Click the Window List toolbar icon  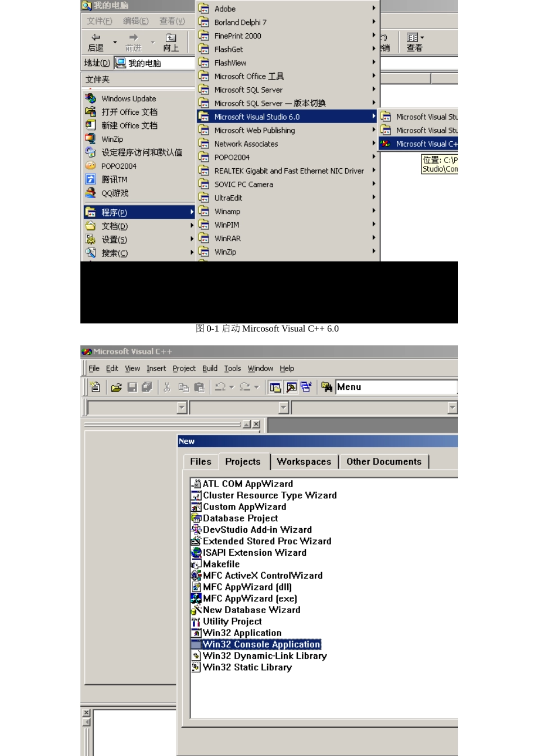[306, 387]
